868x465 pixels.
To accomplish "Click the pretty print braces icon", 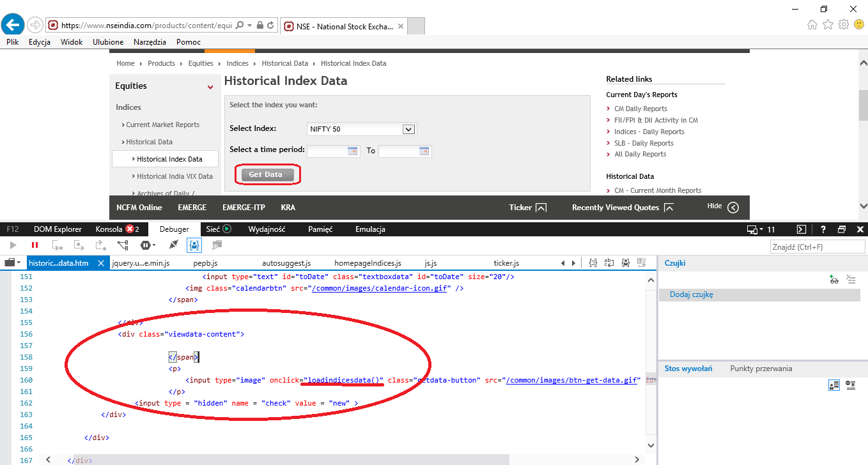I will 593,263.
